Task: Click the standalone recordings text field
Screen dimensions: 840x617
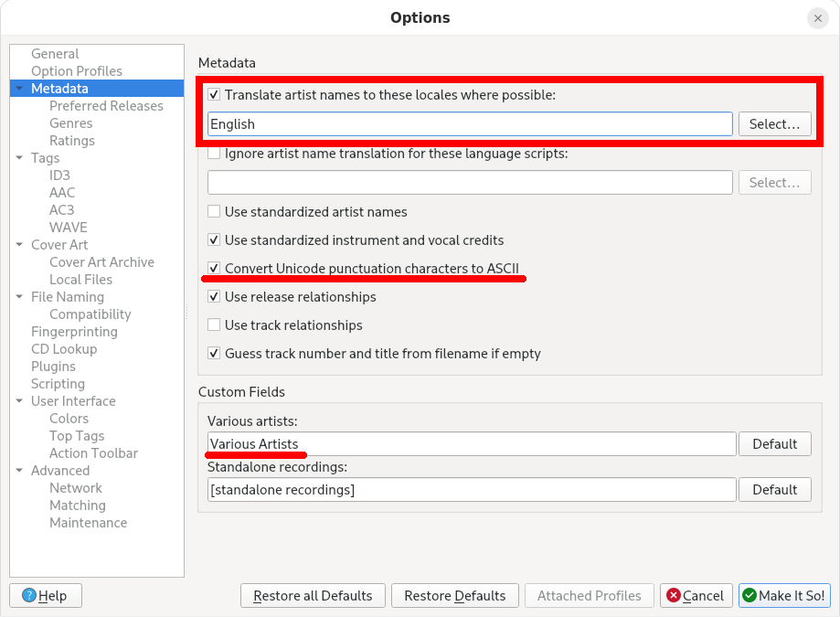Action: point(471,490)
